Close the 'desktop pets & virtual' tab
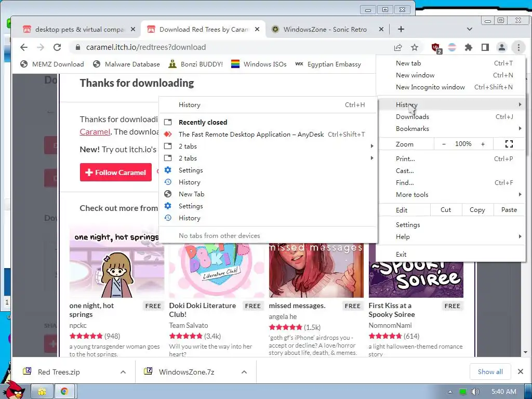 click(x=133, y=29)
